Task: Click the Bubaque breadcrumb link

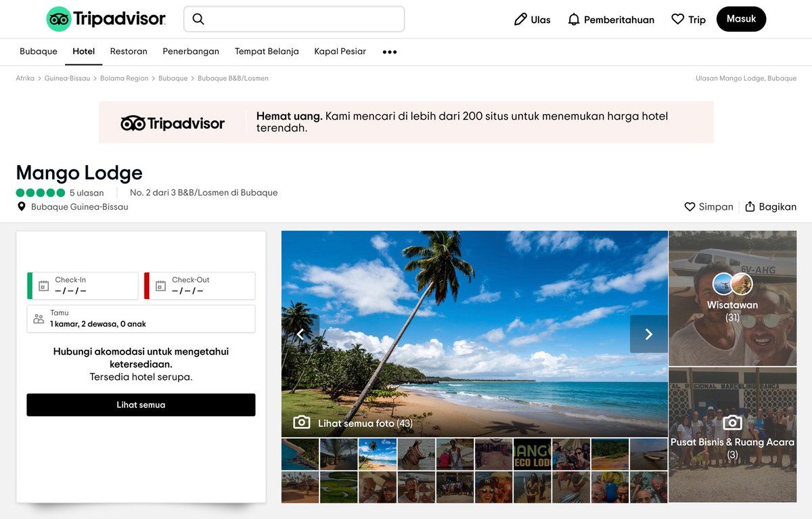Action: tap(173, 78)
